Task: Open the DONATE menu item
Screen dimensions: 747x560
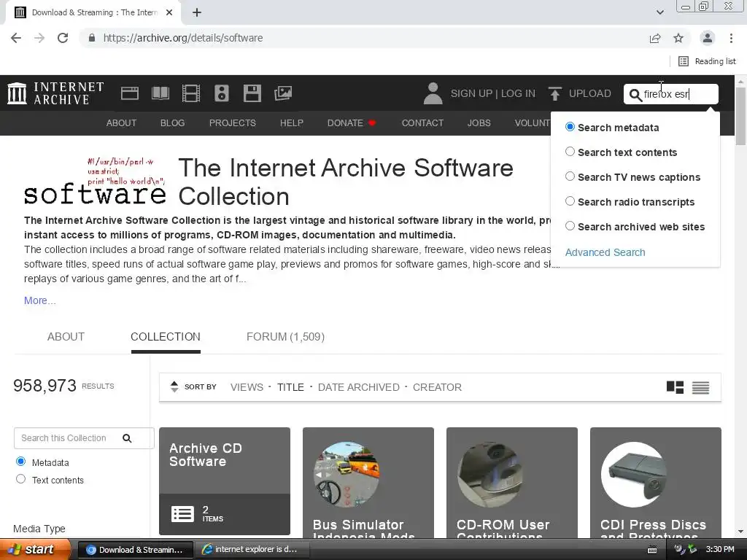Action: pos(352,122)
